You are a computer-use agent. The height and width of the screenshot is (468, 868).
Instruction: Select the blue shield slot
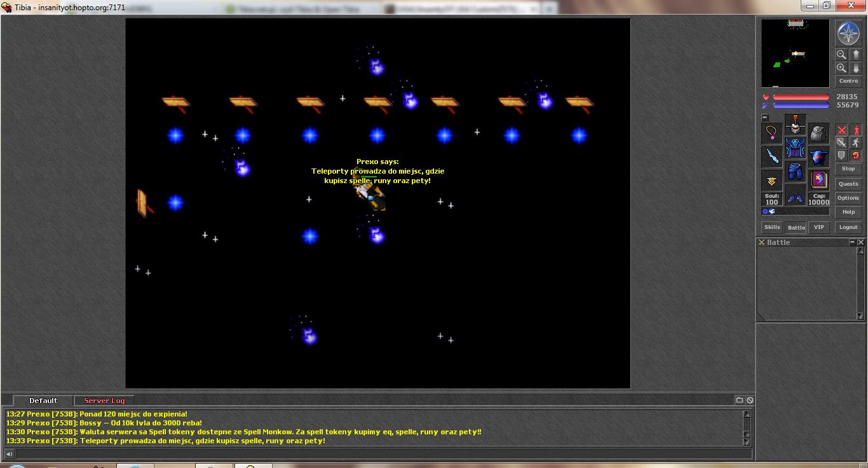[819, 157]
